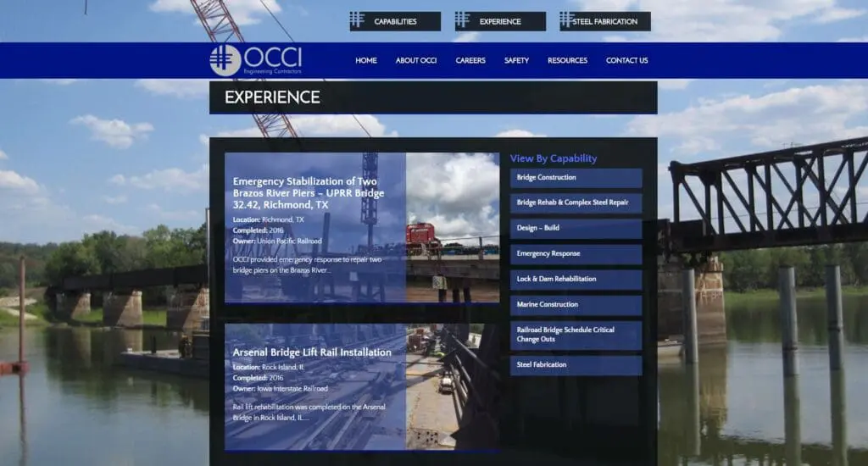
Task: Filter by Bridge Rehab & Complex Steel Repair
Action: coord(576,203)
